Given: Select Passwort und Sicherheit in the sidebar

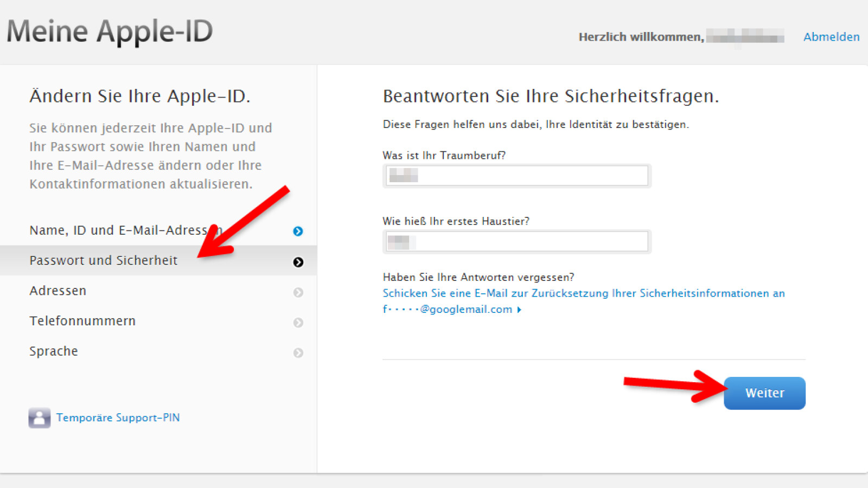Looking at the screenshot, I should 103,260.
